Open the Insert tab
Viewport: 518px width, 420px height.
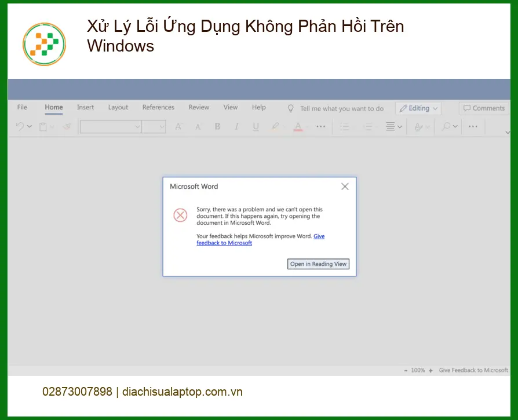(x=85, y=107)
